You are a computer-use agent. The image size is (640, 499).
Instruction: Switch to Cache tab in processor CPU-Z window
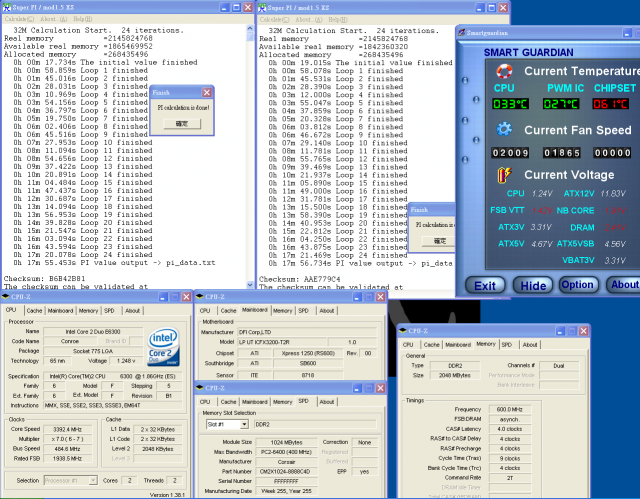pyautogui.click(x=34, y=310)
